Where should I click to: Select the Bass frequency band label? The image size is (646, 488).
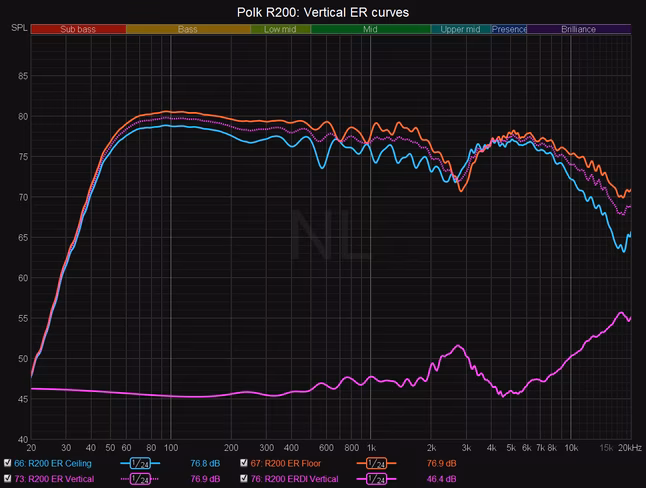click(188, 29)
